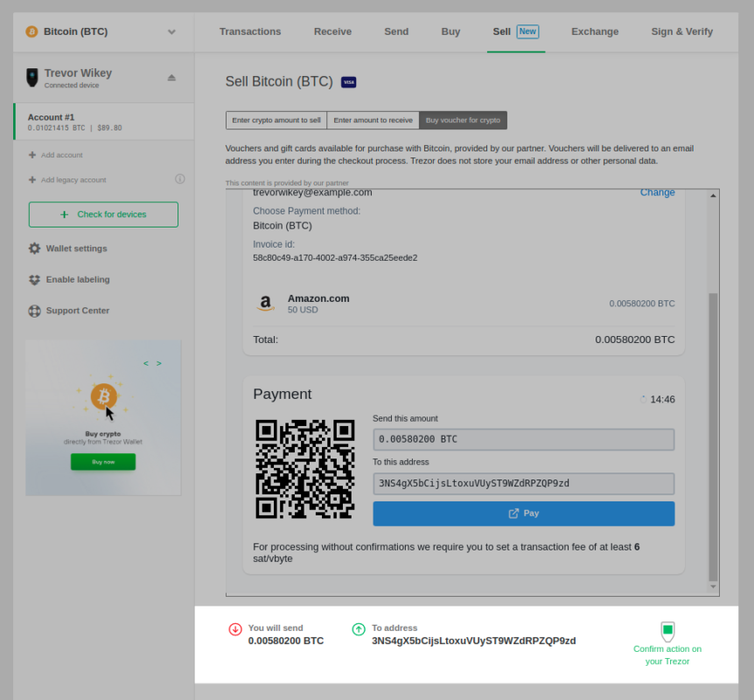Screen dimensions: 754x700
Task: Show next promo banner slide
Action: (x=159, y=363)
